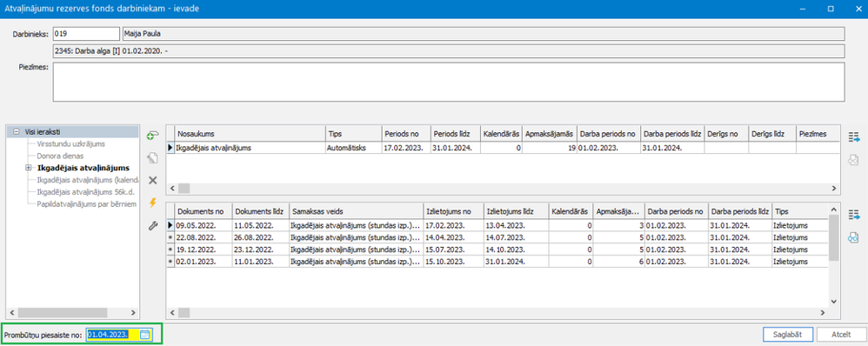868x346 pixels.
Task: Open column layout icon beside lower table
Action: click(x=853, y=214)
